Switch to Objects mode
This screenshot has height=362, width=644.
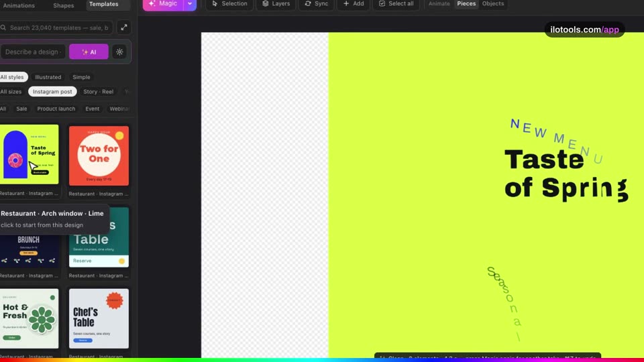point(493,4)
